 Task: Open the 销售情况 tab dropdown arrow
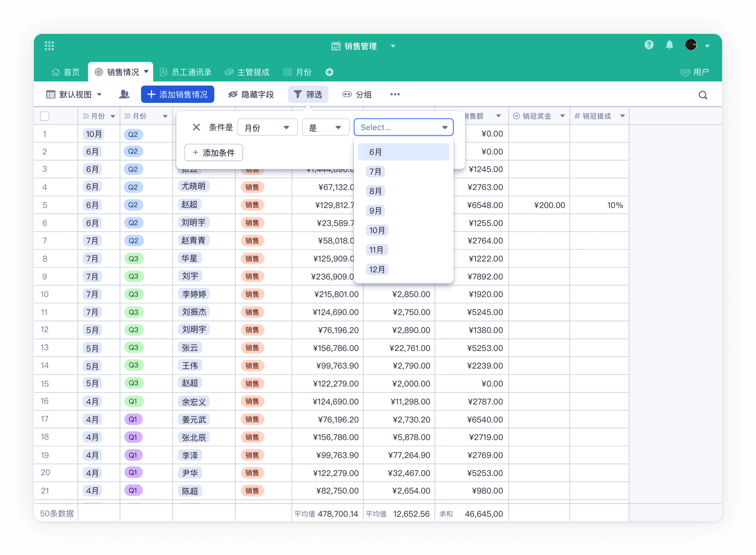pyautogui.click(x=146, y=72)
